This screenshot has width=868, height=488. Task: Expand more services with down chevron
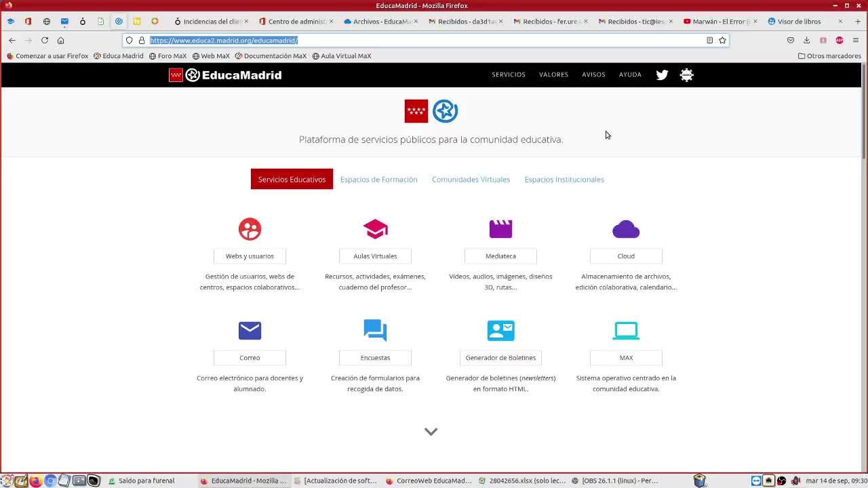tap(431, 432)
